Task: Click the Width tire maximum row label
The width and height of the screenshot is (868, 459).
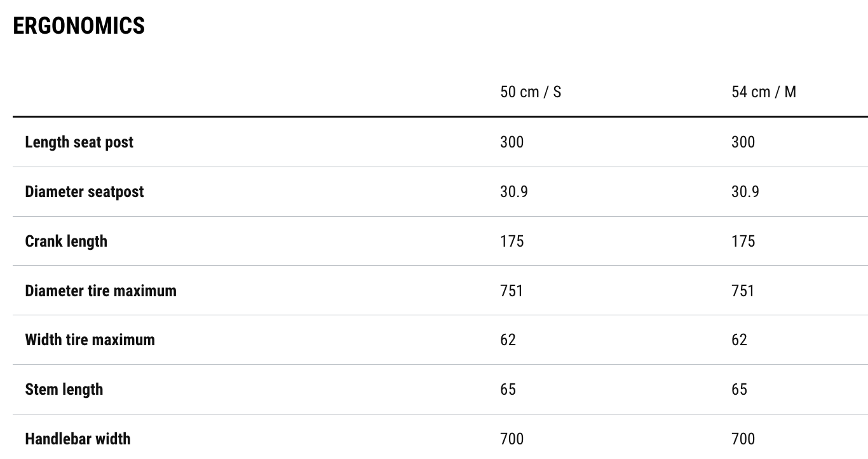Action: (x=90, y=339)
